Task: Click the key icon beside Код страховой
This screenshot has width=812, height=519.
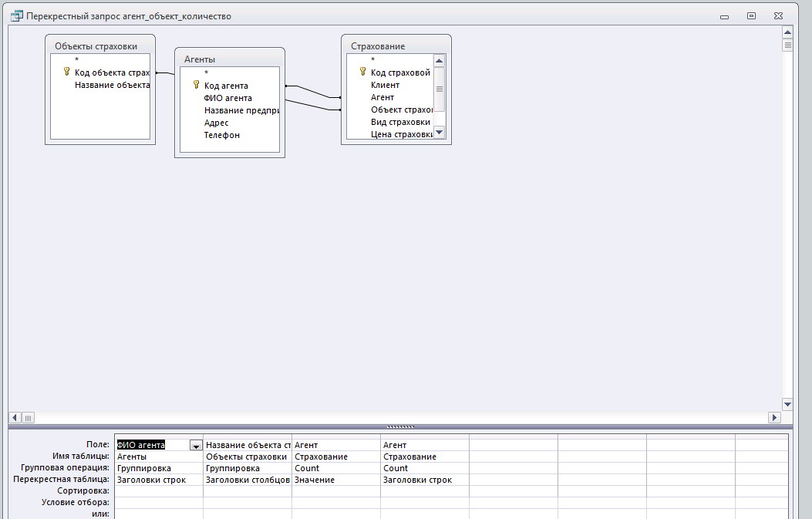Action: pyautogui.click(x=362, y=72)
